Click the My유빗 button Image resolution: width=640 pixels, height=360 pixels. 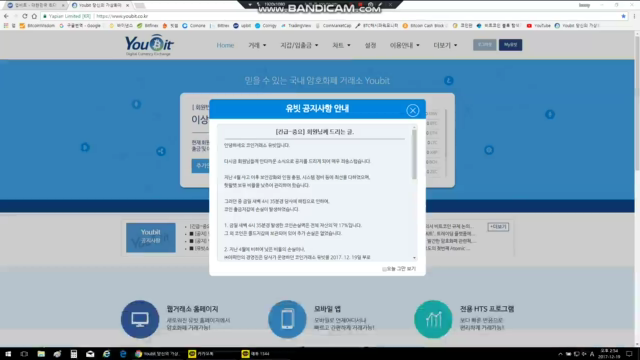tap(510, 45)
